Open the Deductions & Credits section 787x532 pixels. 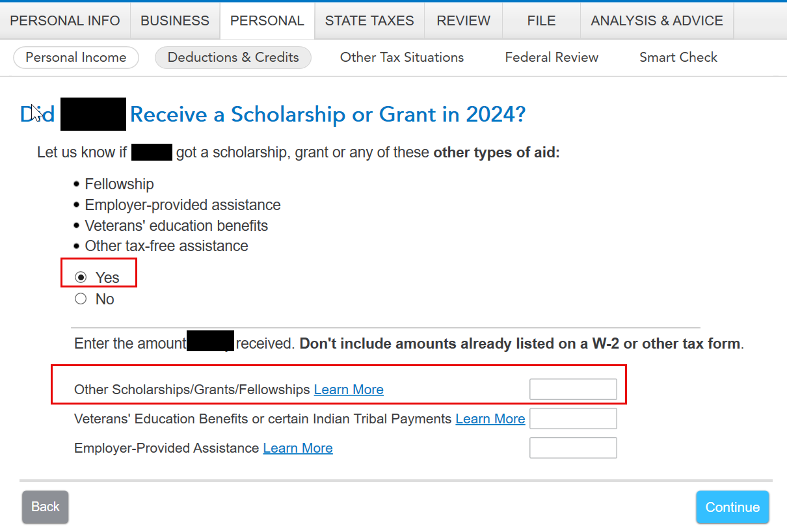tap(233, 57)
